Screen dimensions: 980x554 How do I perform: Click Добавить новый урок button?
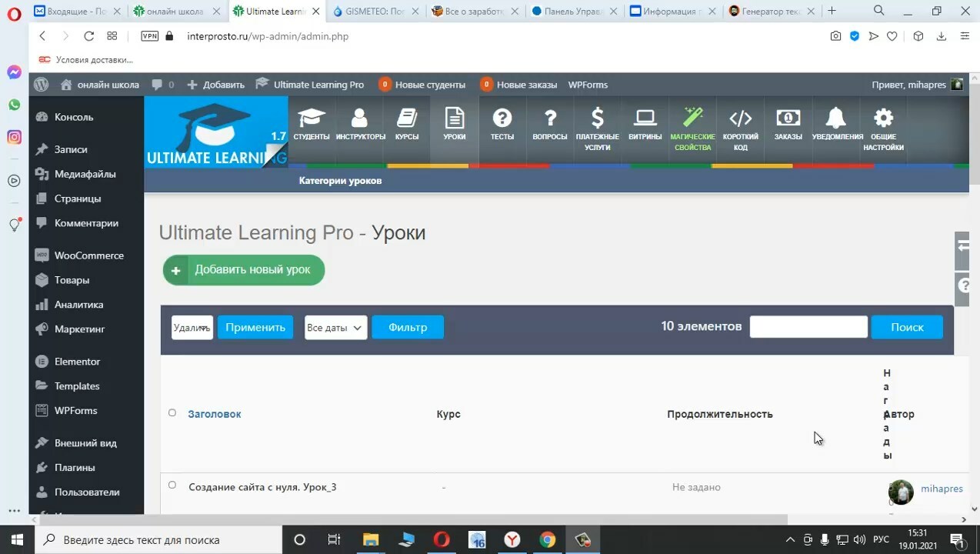click(x=244, y=270)
